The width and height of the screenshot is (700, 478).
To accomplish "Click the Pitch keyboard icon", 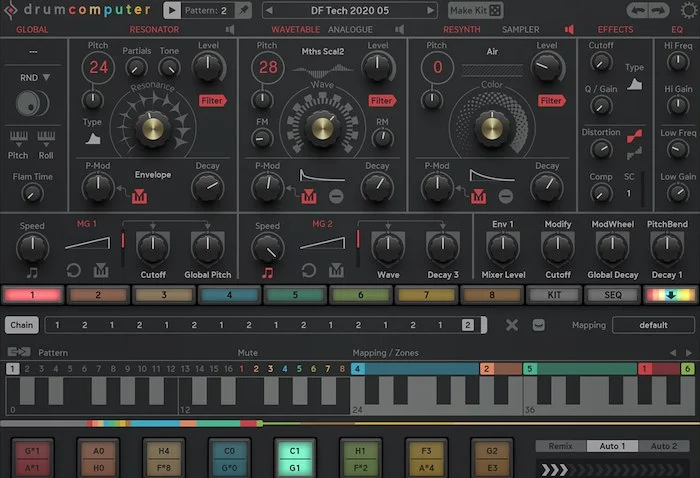I will [19, 138].
